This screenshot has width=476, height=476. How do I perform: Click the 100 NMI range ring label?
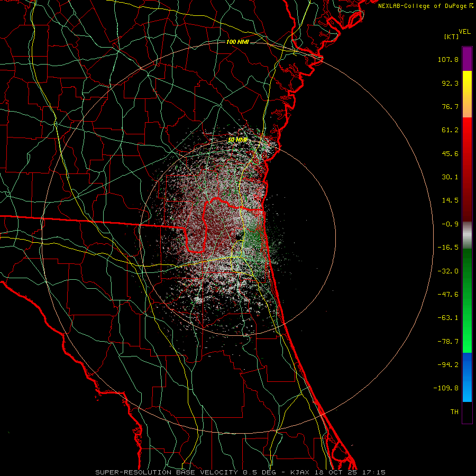[x=237, y=42]
